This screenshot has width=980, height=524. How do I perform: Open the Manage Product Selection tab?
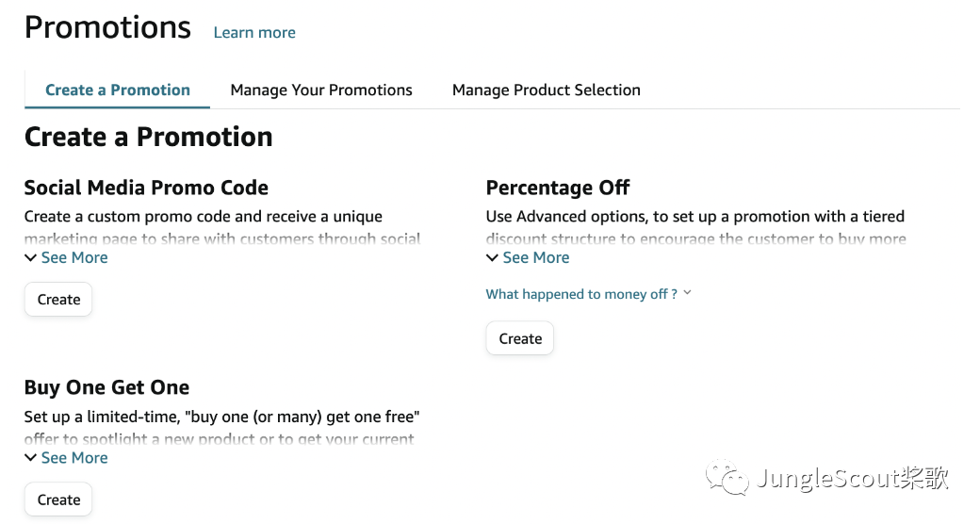point(547,90)
